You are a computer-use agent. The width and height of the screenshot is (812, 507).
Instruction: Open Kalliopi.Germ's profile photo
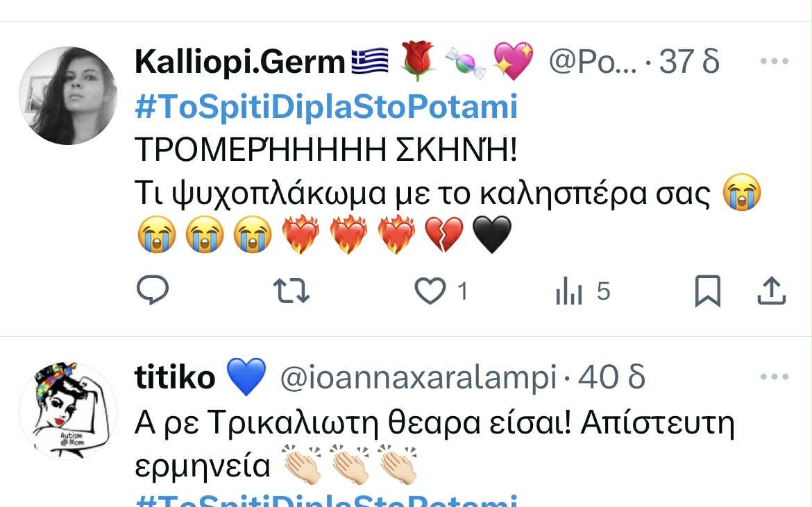[68, 96]
